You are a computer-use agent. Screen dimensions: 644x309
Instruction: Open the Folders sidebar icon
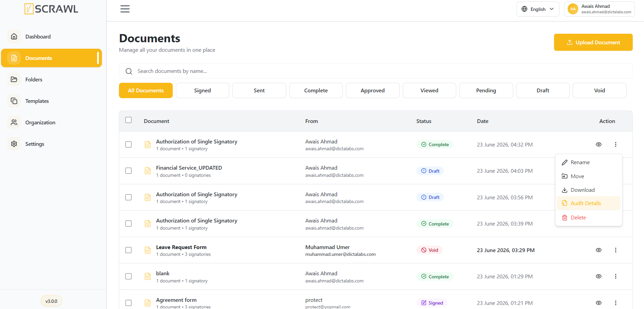coord(14,79)
